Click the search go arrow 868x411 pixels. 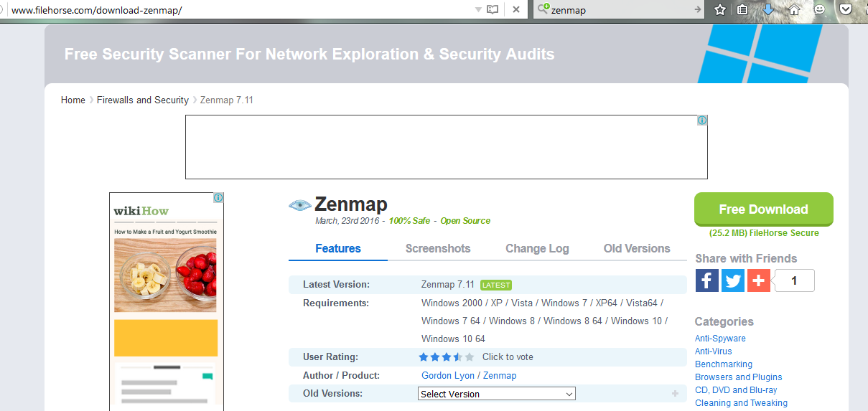point(698,9)
